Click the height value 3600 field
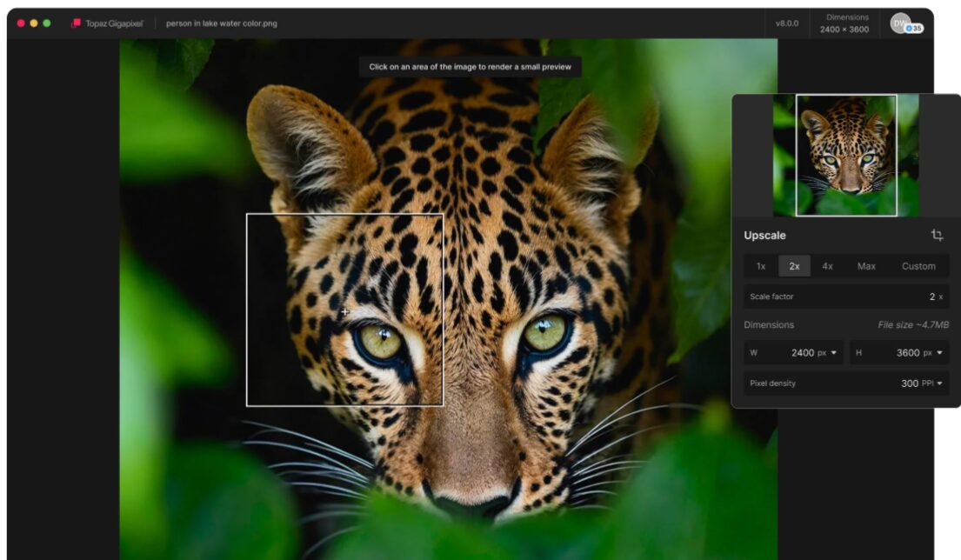 point(907,353)
